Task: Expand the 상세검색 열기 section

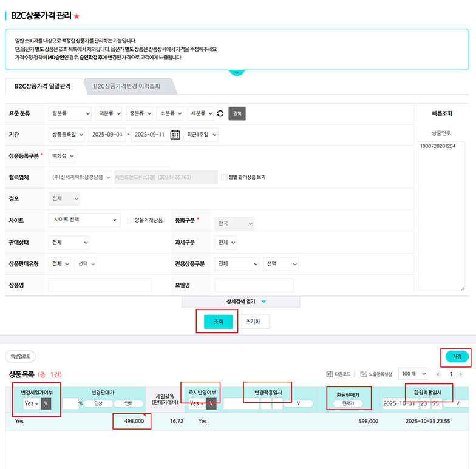Action: point(241,302)
